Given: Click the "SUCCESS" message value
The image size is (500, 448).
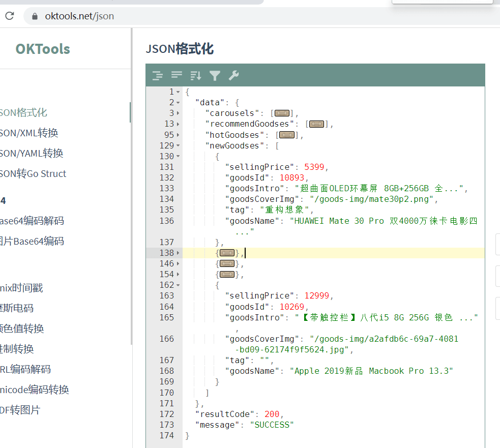Looking at the screenshot, I should coord(272,425).
